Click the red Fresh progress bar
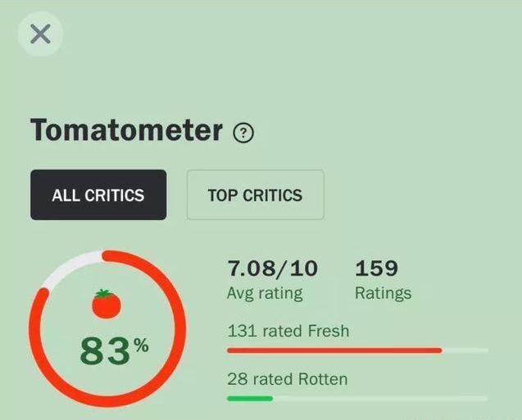The width and height of the screenshot is (522, 420). click(334, 350)
